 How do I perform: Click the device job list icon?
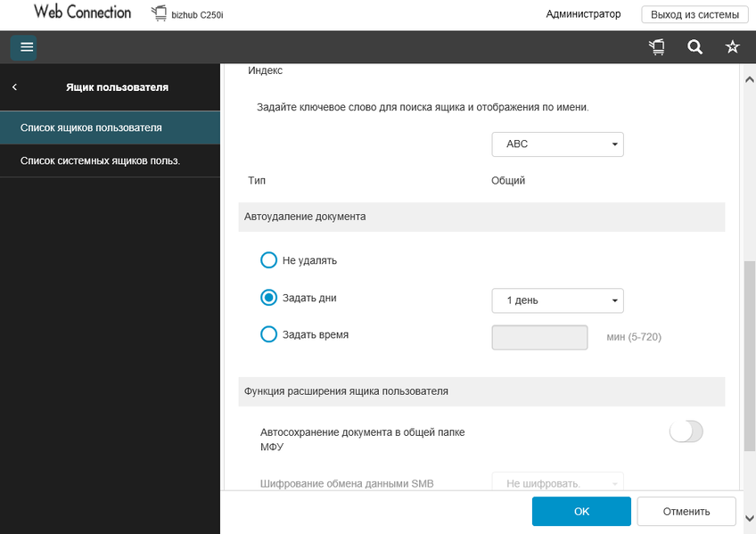pos(657,47)
